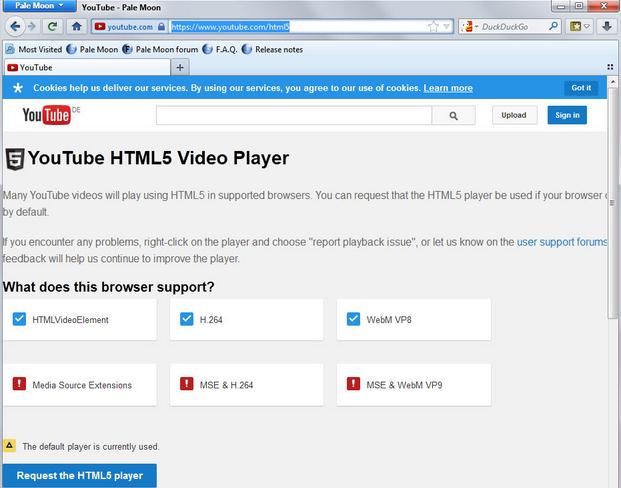Click the Sign in button
The image size is (621, 488).
click(567, 115)
